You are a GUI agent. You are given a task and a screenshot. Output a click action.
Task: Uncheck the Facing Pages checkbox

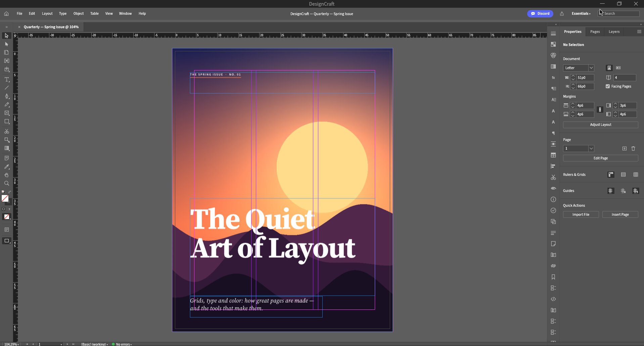point(608,86)
